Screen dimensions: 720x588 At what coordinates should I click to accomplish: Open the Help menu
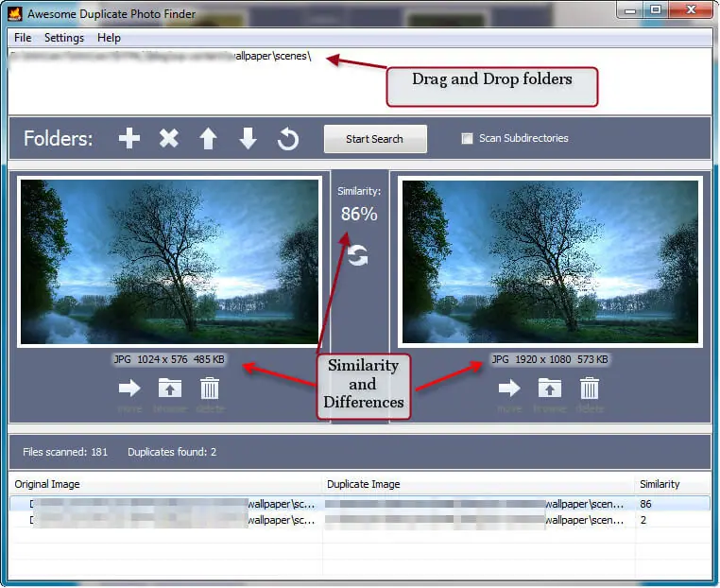point(109,38)
